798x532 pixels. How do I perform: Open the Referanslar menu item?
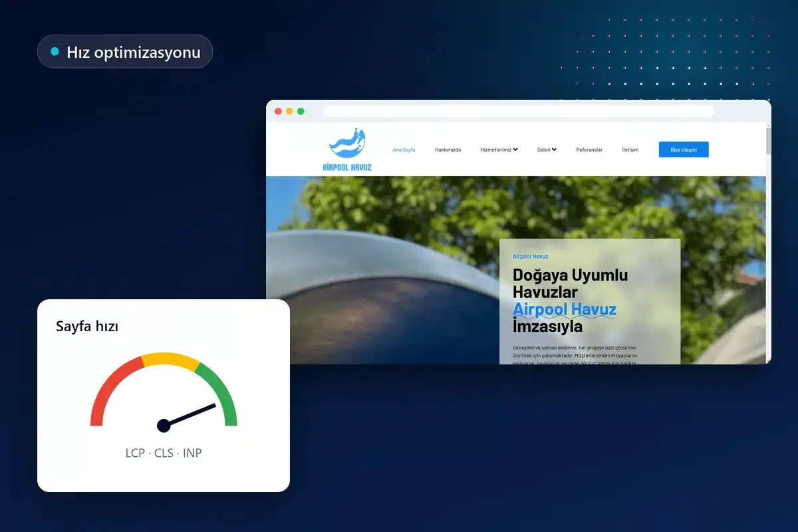coord(589,150)
